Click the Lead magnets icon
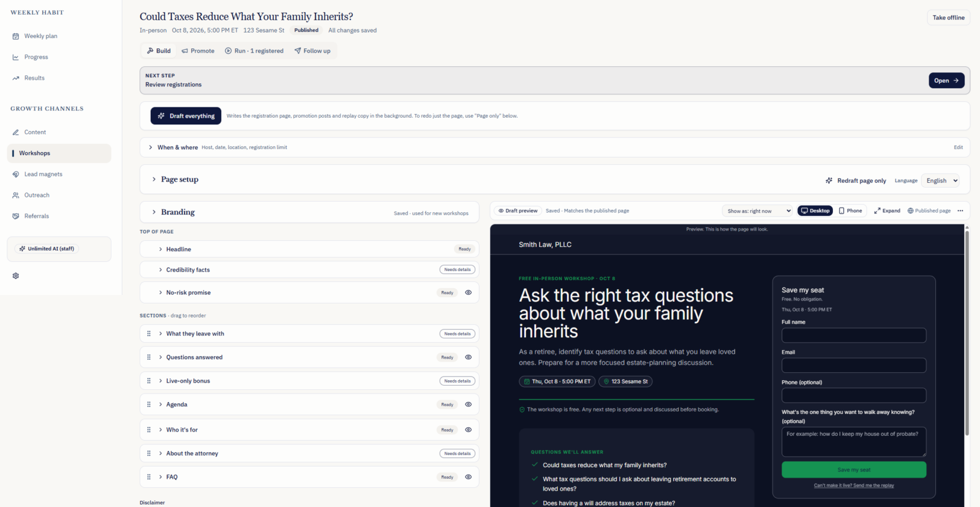Image resolution: width=980 pixels, height=507 pixels. pyautogui.click(x=16, y=174)
